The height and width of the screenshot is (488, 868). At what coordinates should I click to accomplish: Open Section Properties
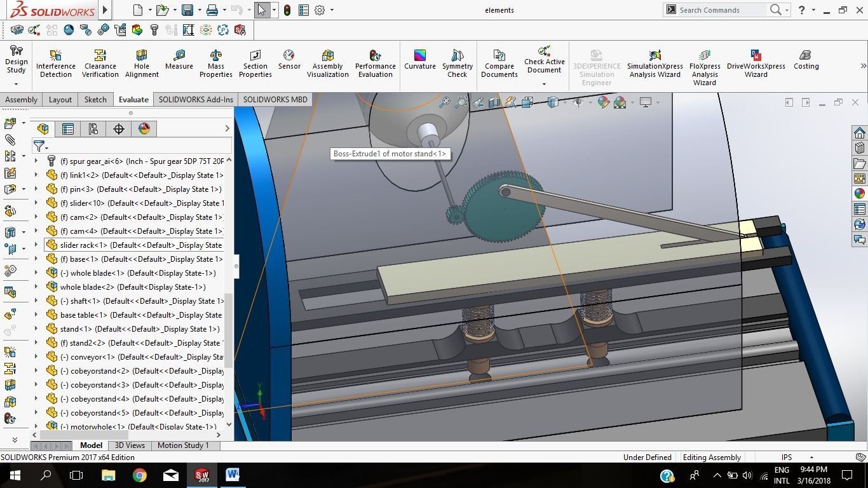[x=255, y=64]
